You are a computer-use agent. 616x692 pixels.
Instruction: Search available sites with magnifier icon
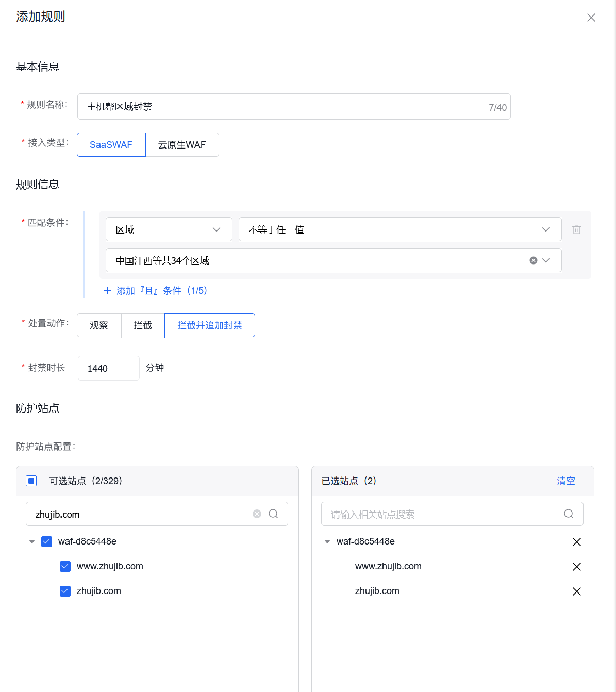tap(273, 514)
